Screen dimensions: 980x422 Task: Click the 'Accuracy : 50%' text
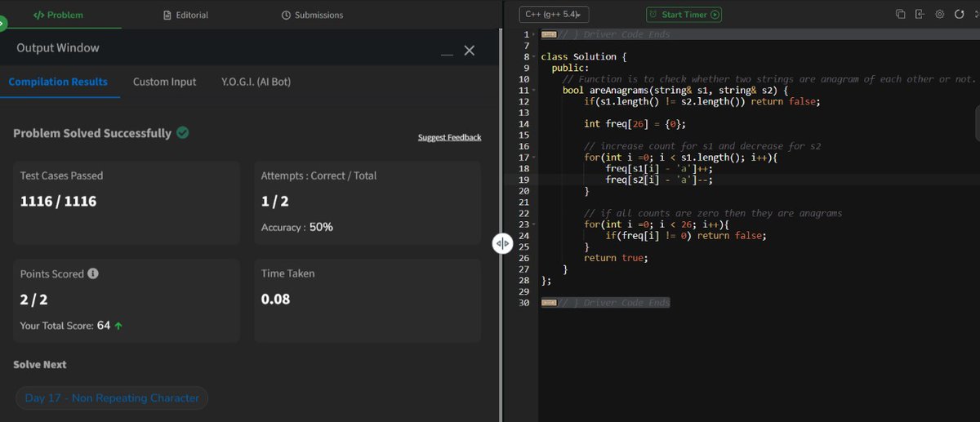click(x=296, y=227)
